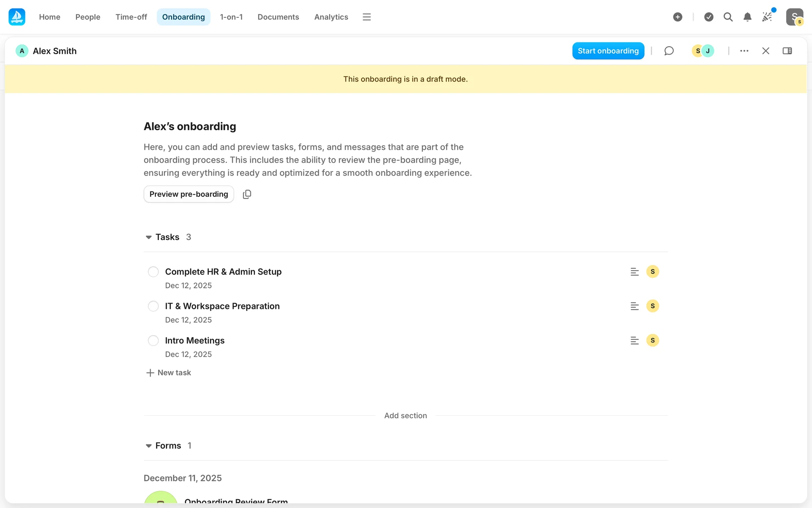
Task: Open the confetti what's new icon
Action: [767, 17]
